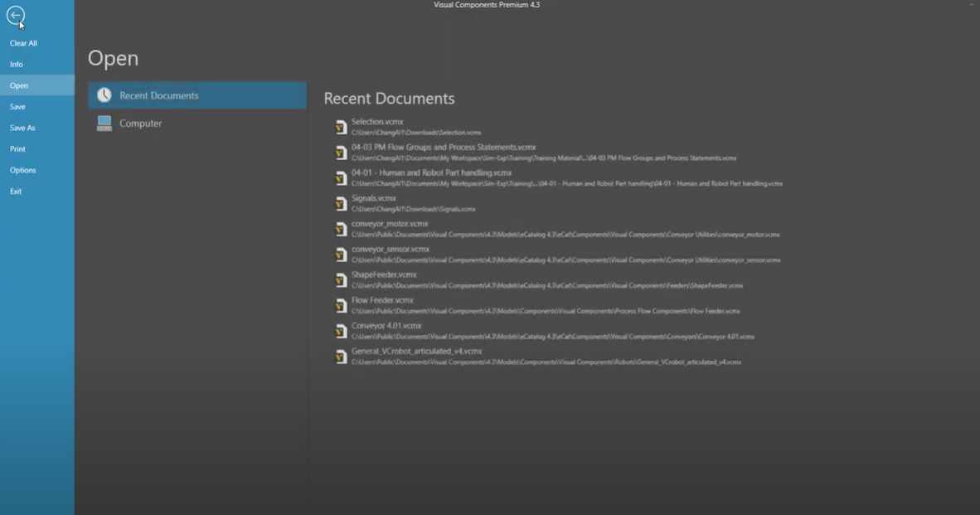
Task: Click the clock icon beside Recent Documents
Action: 104,95
